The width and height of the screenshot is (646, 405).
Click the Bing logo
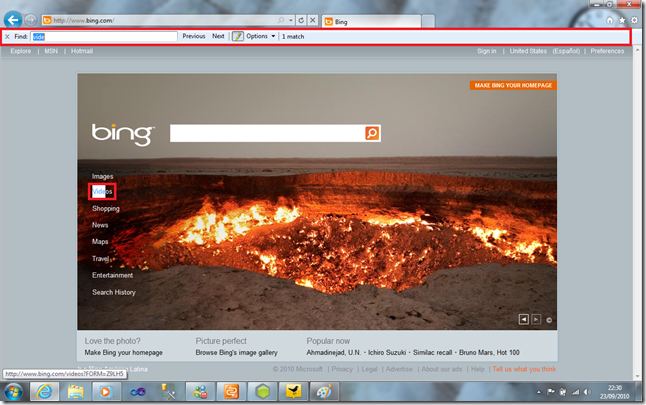(122, 134)
